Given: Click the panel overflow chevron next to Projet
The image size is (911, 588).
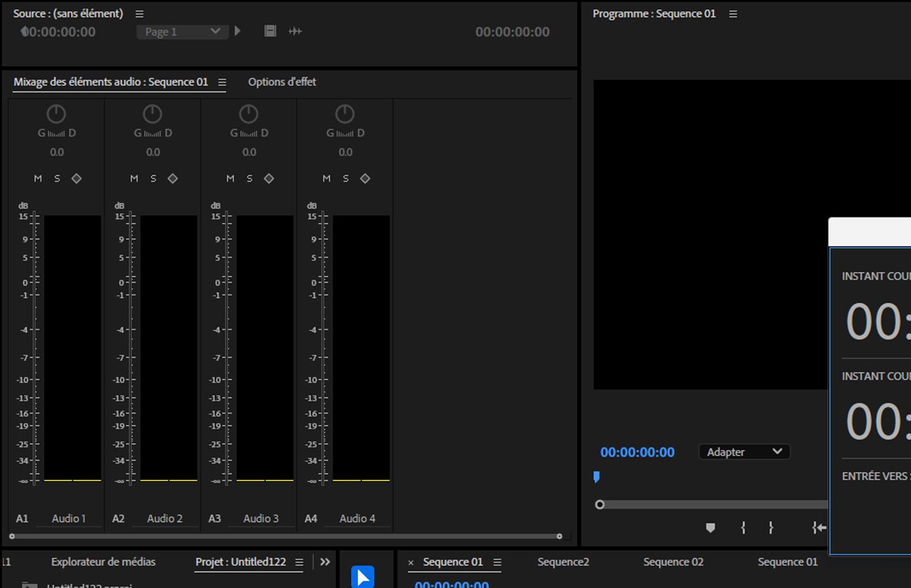Looking at the screenshot, I should [325, 562].
